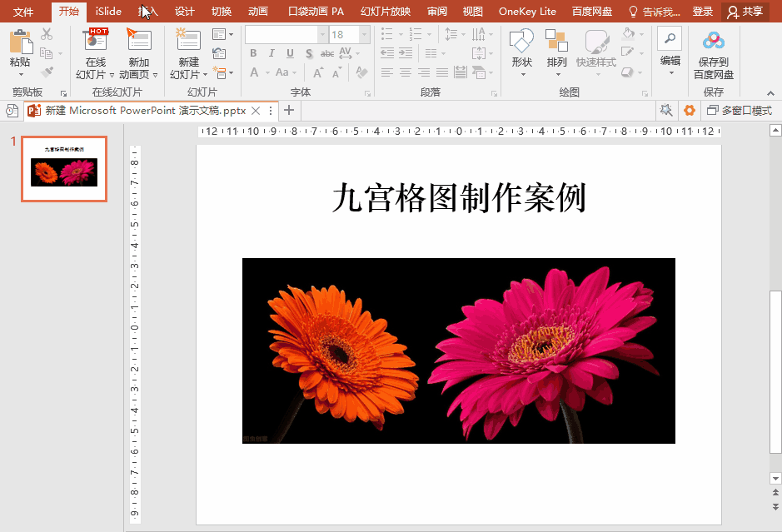This screenshot has width=782, height=532.
Task: Select the slide 1 thumbnail
Action: [x=64, y=169]
